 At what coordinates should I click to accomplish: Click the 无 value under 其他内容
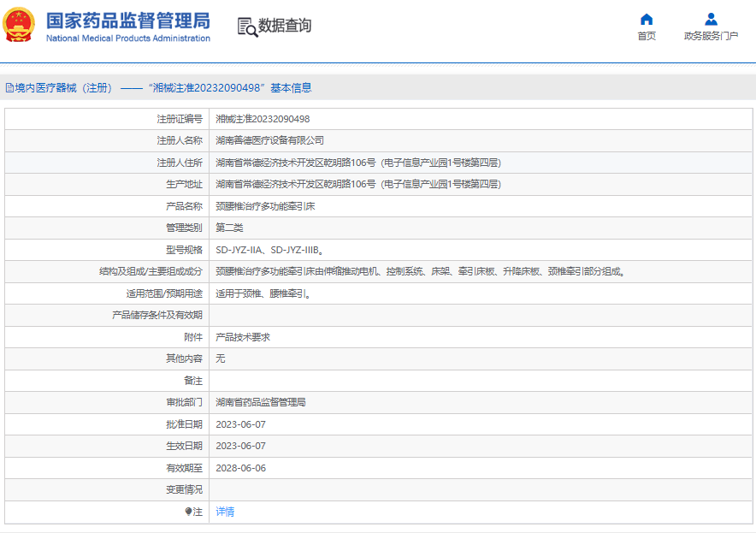pyautogui.click(x=221, y=358)
